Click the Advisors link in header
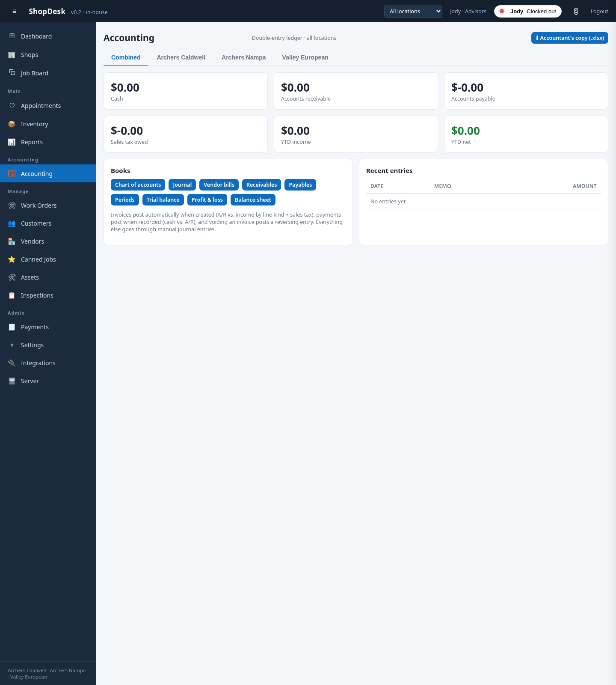The image size is (616, 685). (476, 12)
